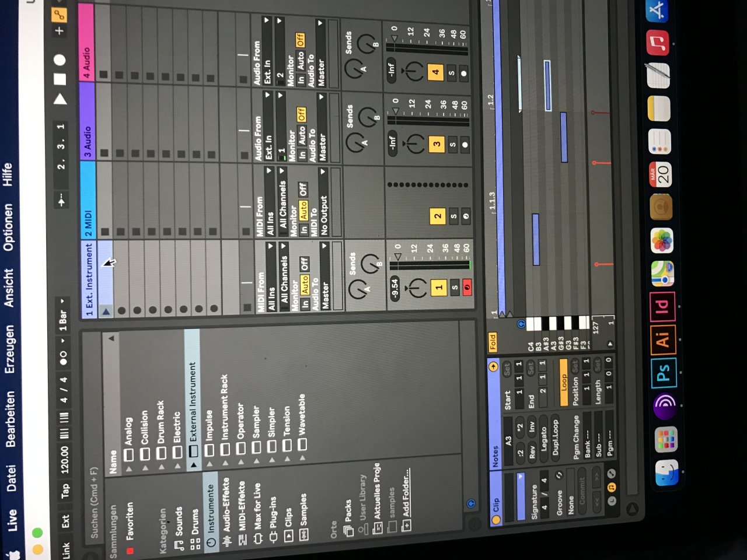
Task: Set track 1 Monitor to In
Action: tap(305, 304)
